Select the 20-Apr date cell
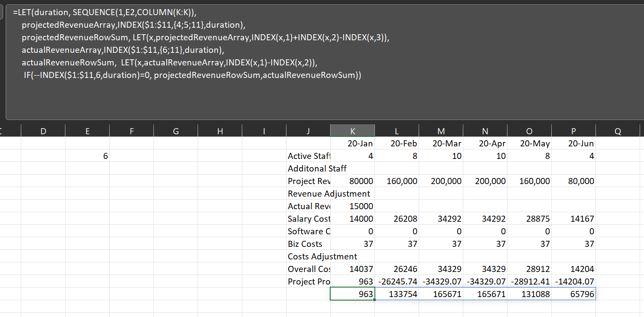The image size is (644, 317). (x=485, y=143)
